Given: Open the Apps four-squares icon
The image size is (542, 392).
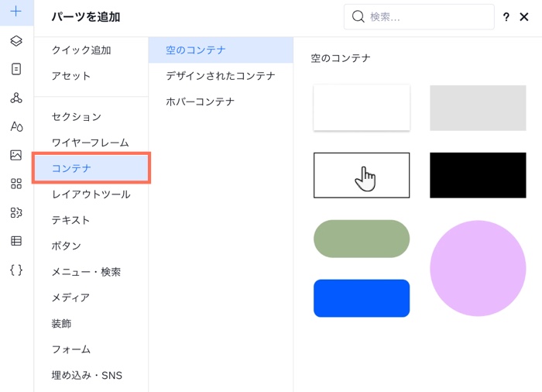Looking at the screenshot, I should [16, 184].
